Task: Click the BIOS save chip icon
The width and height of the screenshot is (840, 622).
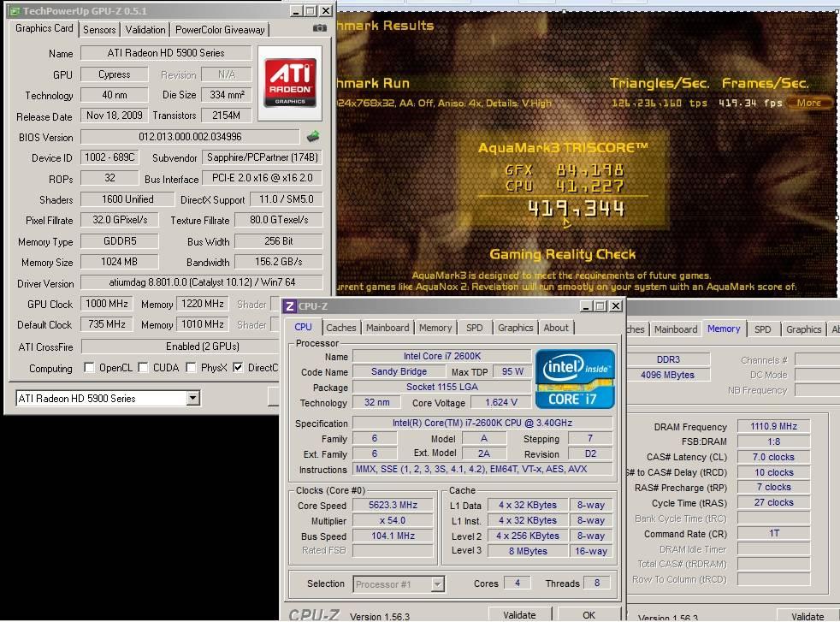Action: click(313, 137)
